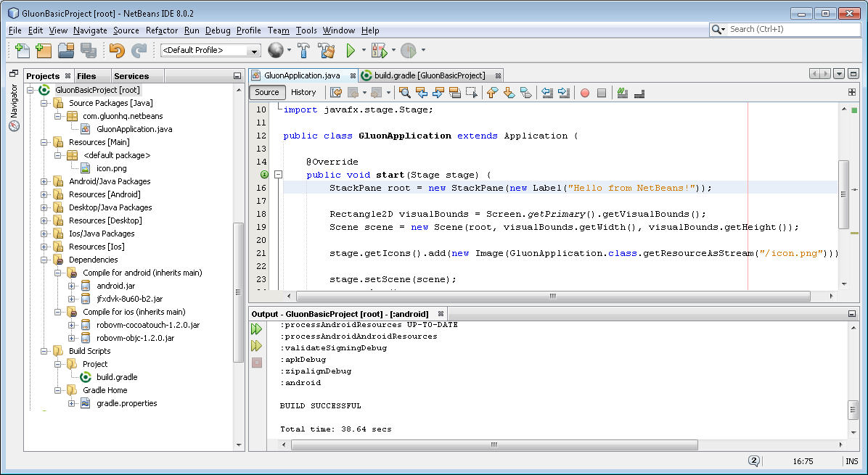The height and width of the screenshot is (475, 868).
Task: Switch editor to Source view
Action: 267,92
